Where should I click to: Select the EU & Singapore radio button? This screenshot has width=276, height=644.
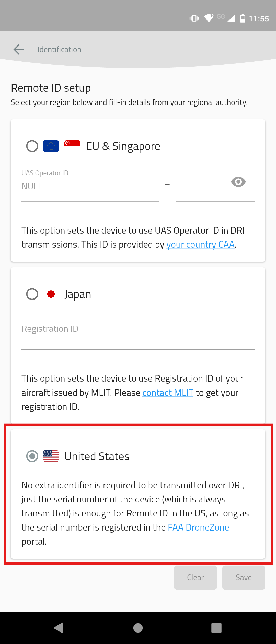(32, 146)
